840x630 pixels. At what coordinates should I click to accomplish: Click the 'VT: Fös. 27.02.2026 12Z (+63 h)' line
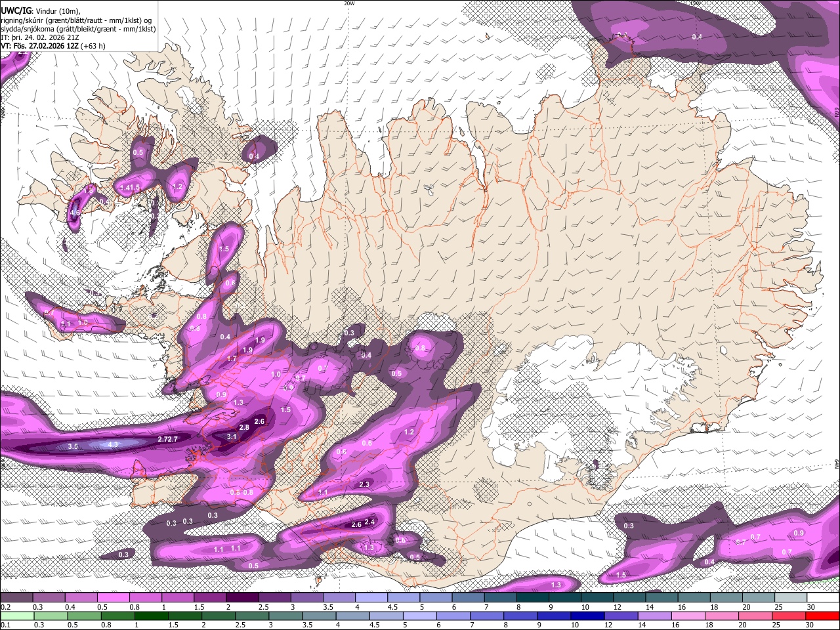click(x=53, y=46)
